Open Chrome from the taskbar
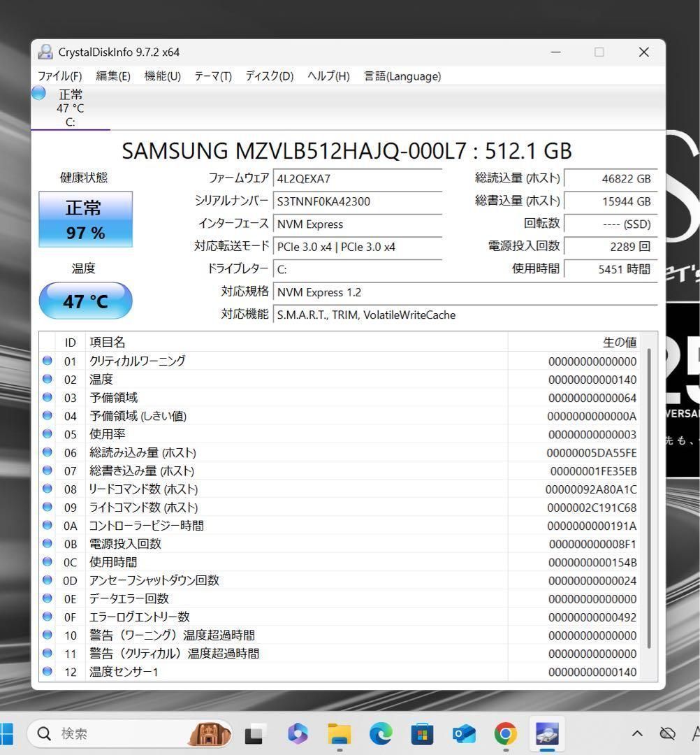The height and width of the screenshot is (755, 700). pos(505,733)
